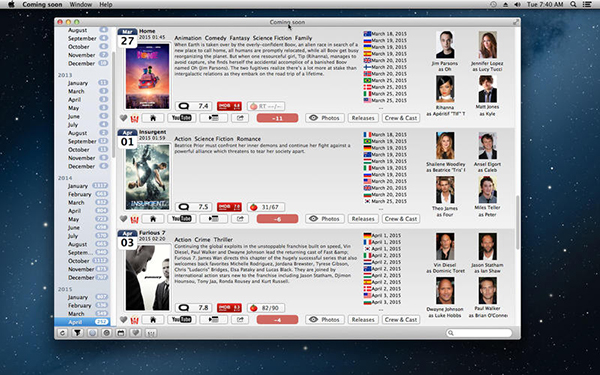
Task: Share Furious 7 via its share button
Action: (240, 320)
